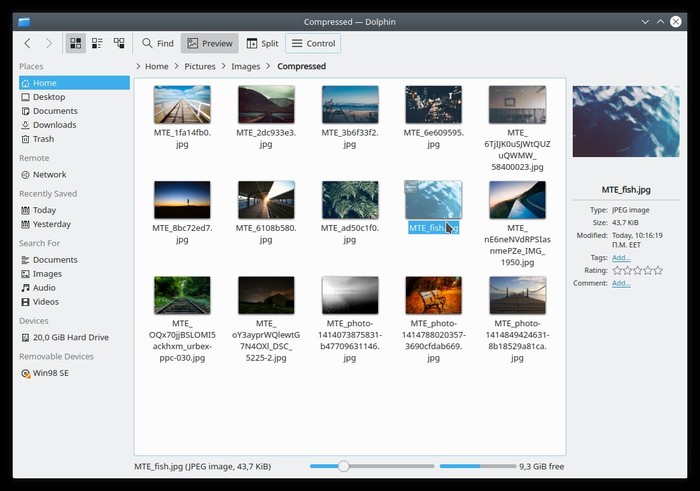Go back with the left arrow

coord(28,43)
